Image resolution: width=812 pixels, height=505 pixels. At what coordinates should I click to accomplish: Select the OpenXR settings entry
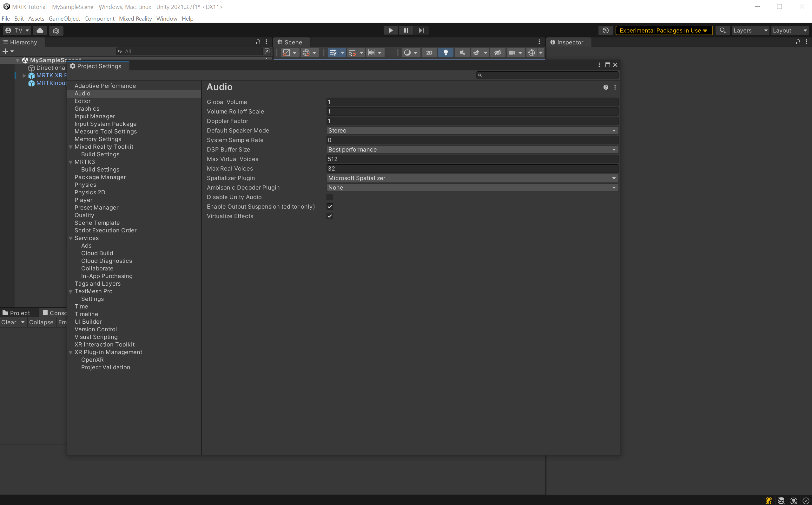(x=92, y=360)
